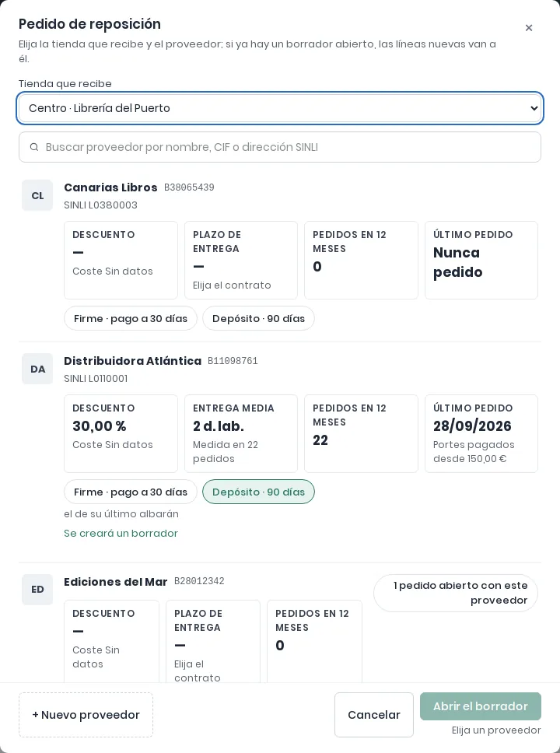Screen dimensions: 560x753
Task: Choose Firme · pago a 30 días for Canarias Libros
Action: point(131,318)
